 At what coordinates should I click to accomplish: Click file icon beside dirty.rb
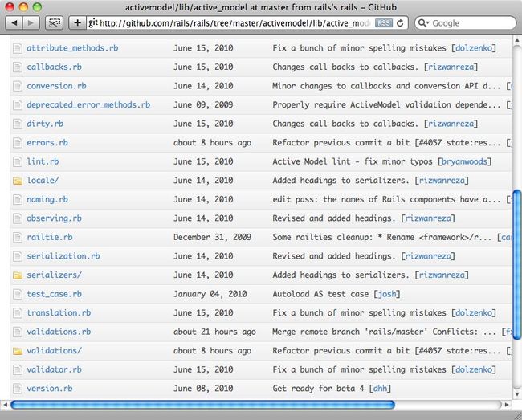18,124
